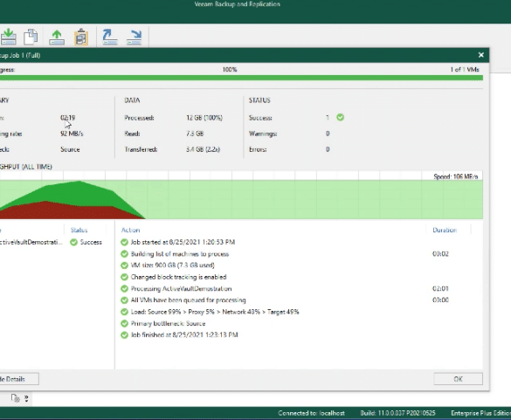Screen dimensions: 511x420
Task: Click the blue up-right arrow toolbar icon
Action: click(x=110, y=38)
